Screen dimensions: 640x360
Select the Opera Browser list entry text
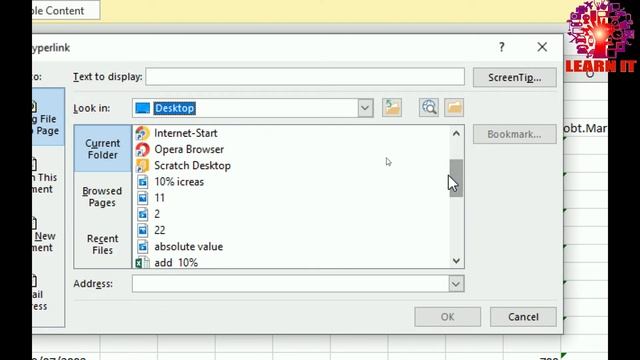[189, 149]
